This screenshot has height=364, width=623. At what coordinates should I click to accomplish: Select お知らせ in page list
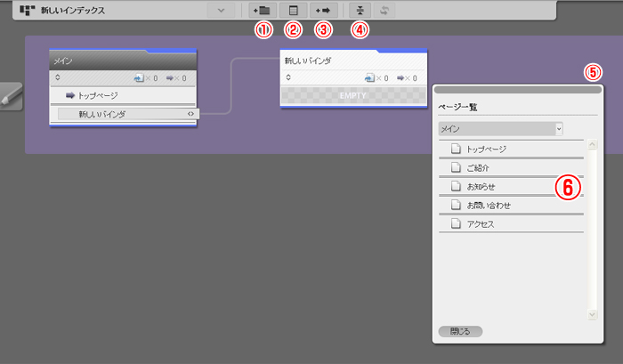coord(512,186)
